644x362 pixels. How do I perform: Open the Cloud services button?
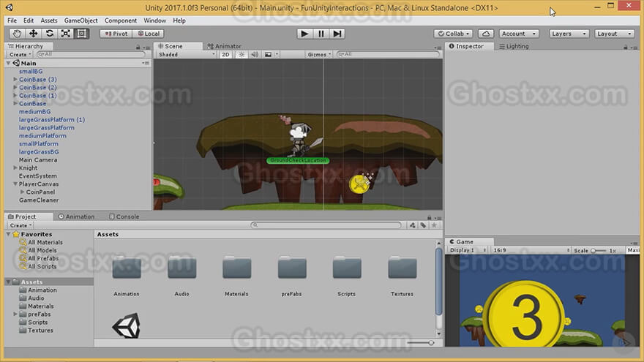(485, 34)
